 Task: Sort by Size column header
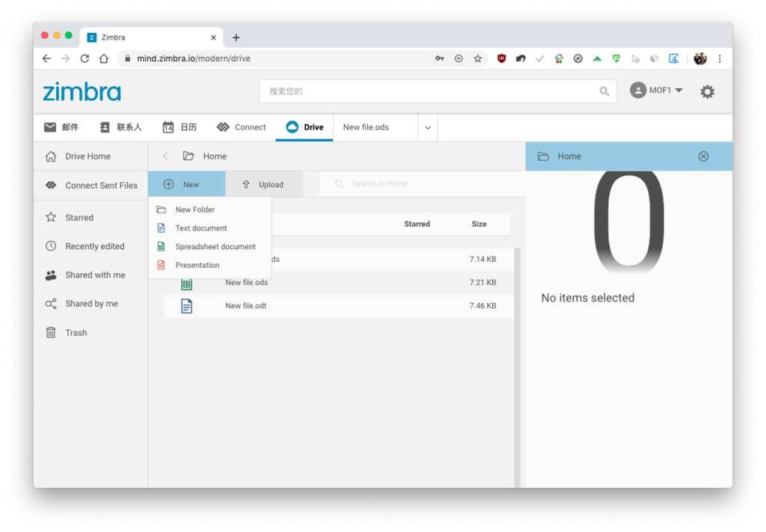[479, 224]
